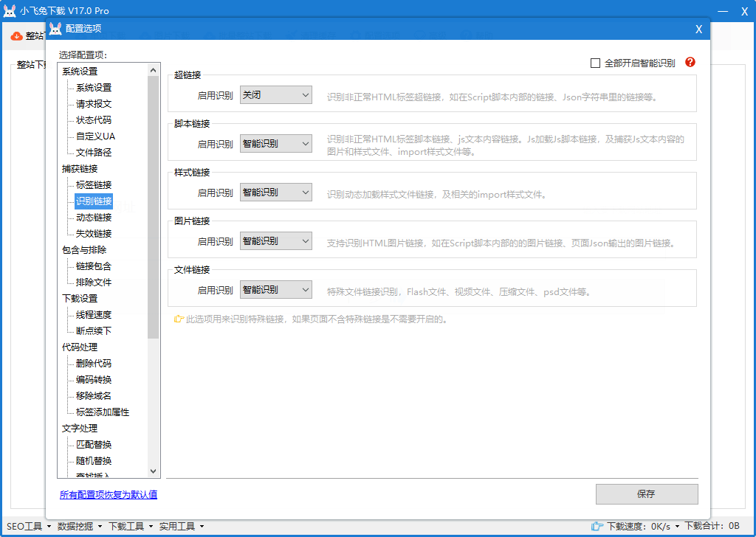Click the red help question mark icon
The height and width of the screenshot is (537, 756).
[690, 63]
